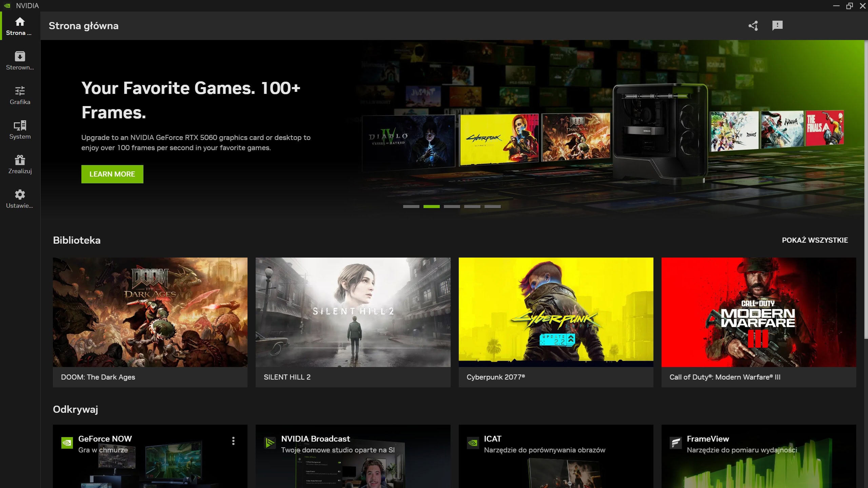This screenshot has height=488, width=868.
Task: Open the DOOM: The Dark Ages game tile
Action: pos(150,322)
